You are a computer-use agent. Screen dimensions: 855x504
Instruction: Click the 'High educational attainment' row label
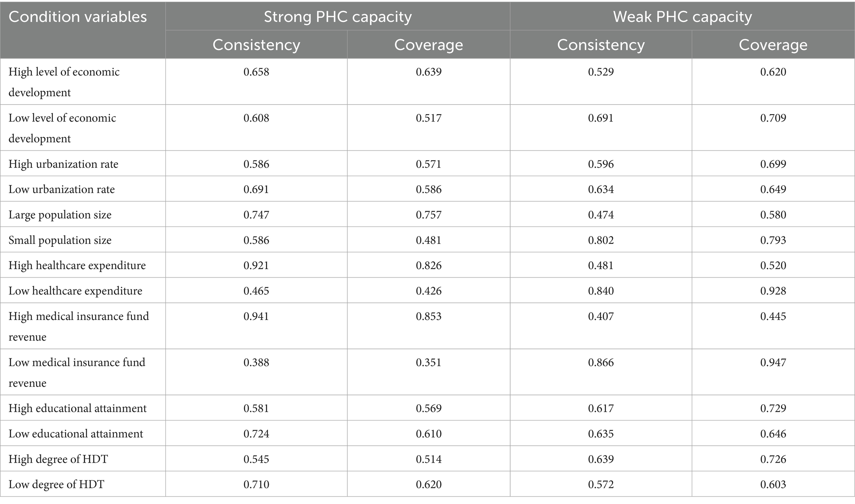tap(78, 408)
